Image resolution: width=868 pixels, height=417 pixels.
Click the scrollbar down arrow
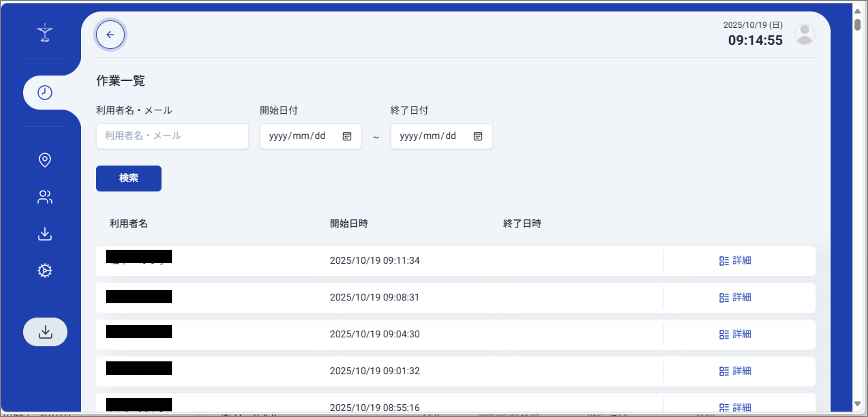coord(857,404)
